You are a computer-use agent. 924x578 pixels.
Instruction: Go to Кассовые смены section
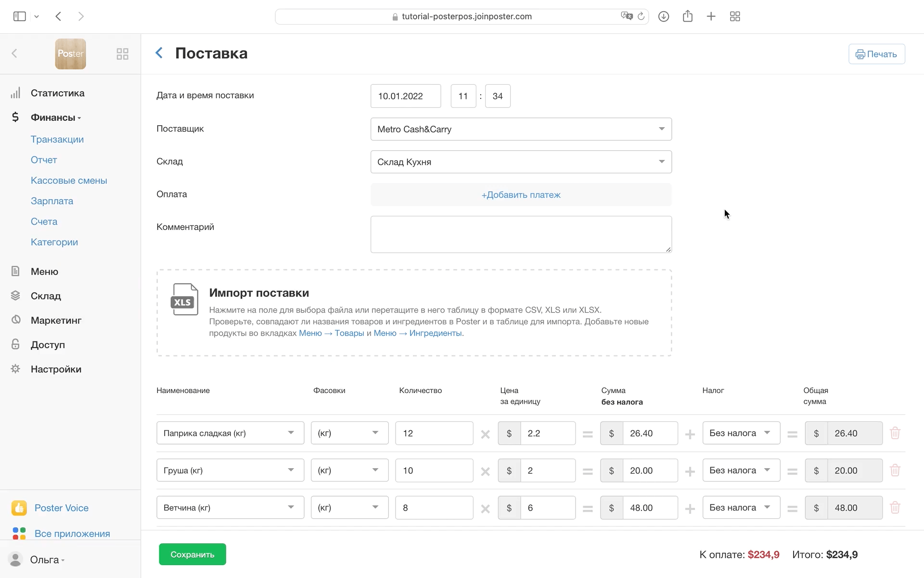coord(69,181)
